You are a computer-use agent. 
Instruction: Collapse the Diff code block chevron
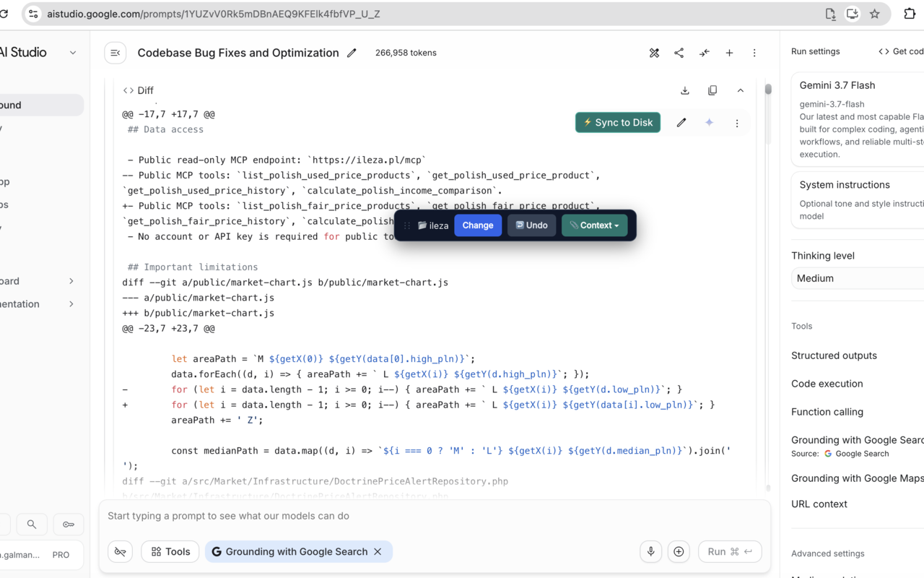point(740,90)
